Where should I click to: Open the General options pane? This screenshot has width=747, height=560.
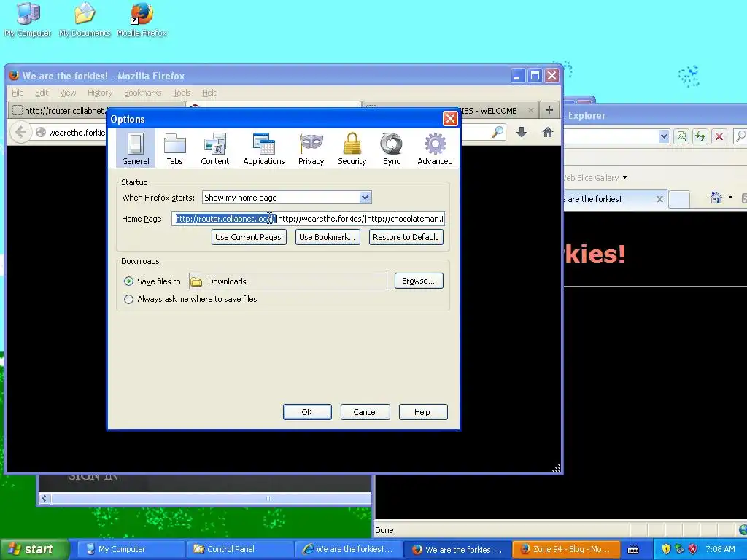coord(135,149)
